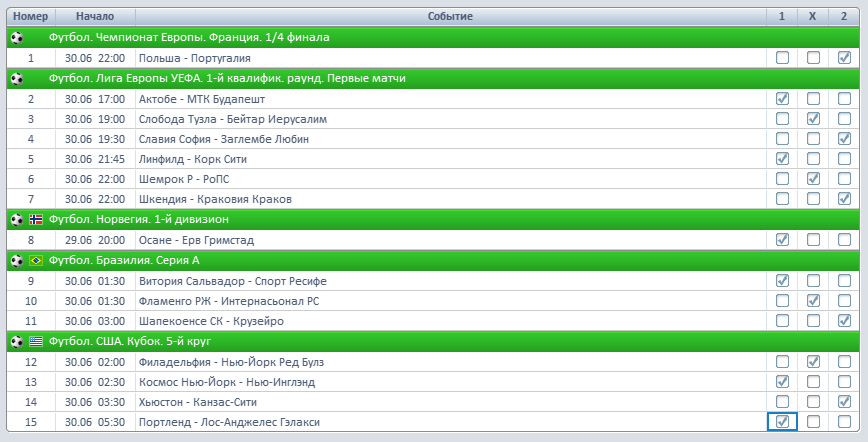Check outcome 1 for Слобода Тузла match
Screen dimensions: 868x442
782,119
